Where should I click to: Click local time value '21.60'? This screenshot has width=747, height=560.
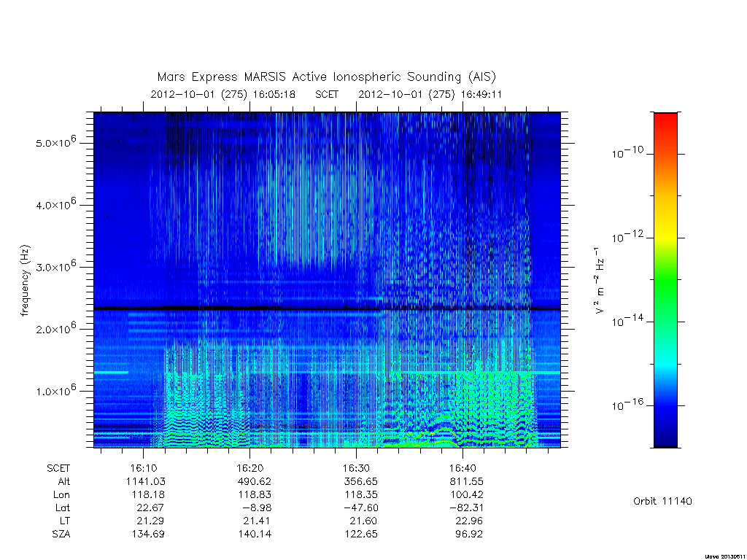click(363, 521)
